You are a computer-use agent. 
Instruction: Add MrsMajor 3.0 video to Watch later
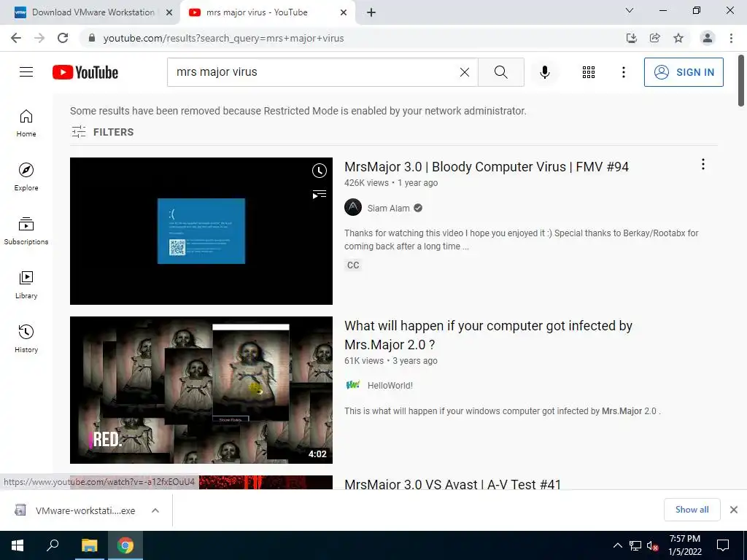(320, 171)
